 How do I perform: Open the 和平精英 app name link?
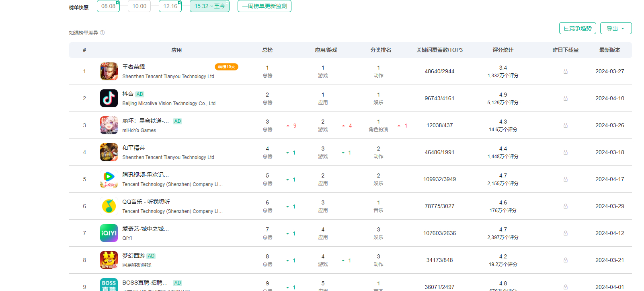(x=133, y=148)
